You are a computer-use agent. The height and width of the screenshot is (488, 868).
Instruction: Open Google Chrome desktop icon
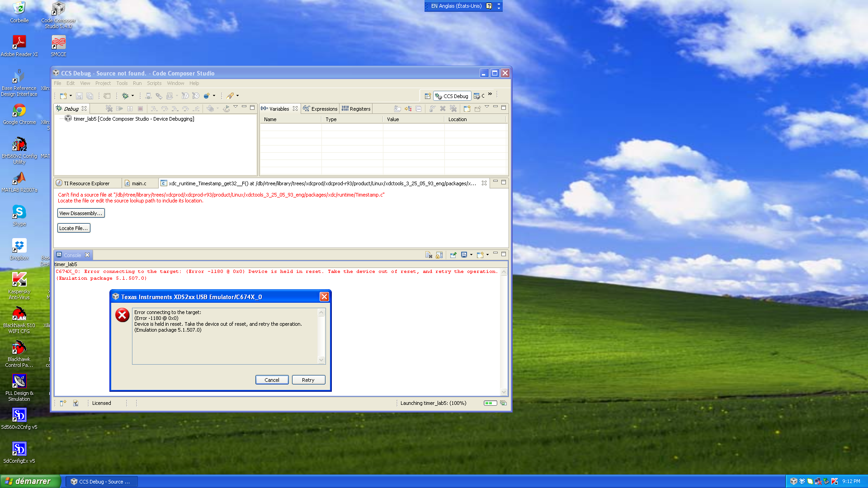click(19, 114)
